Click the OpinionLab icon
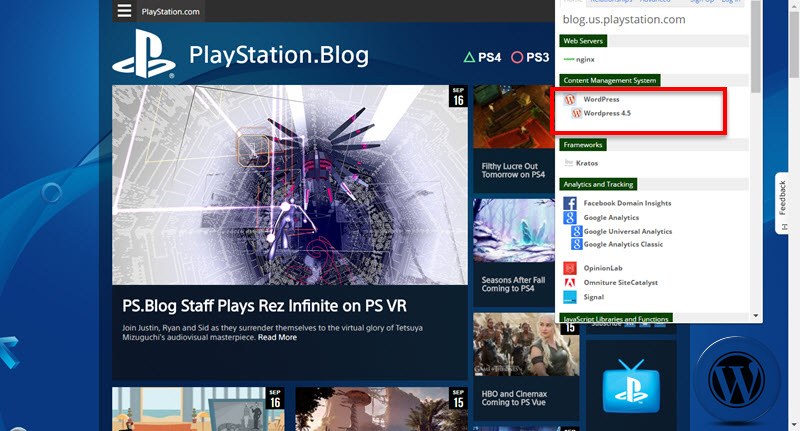 coord(570,268)
